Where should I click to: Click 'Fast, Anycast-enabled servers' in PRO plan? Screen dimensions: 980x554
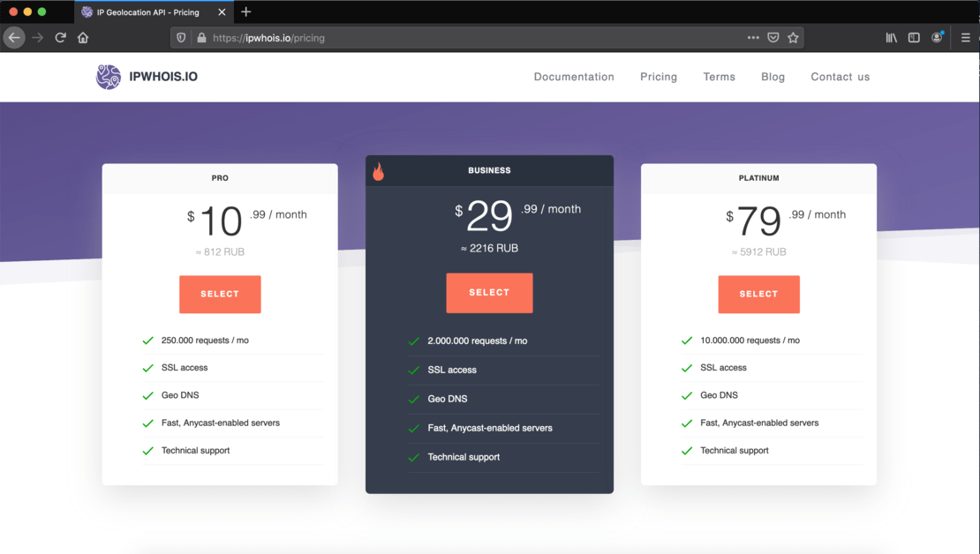click(221, 423)
